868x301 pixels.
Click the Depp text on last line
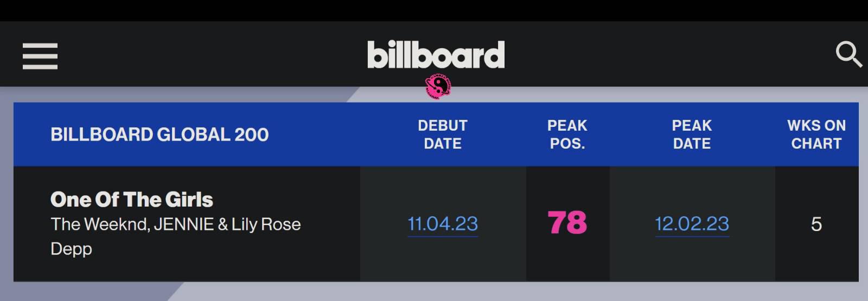(71, 249)
